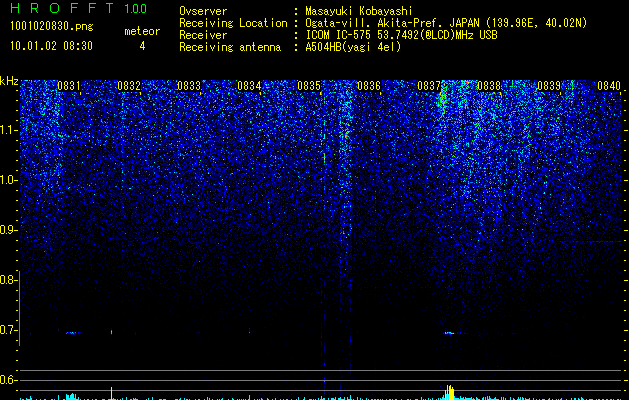
Task: Select the file name 1001020830.png
Action: tap(52, 27)
